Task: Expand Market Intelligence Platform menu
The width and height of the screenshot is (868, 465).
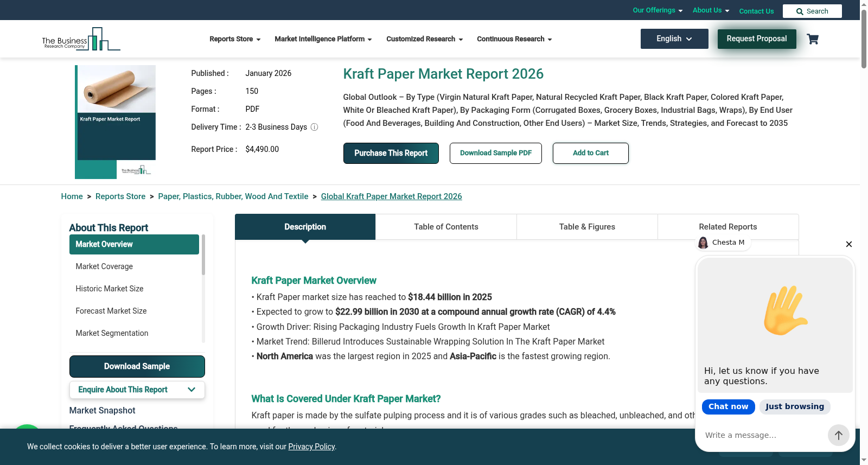Action: (323, 39)
